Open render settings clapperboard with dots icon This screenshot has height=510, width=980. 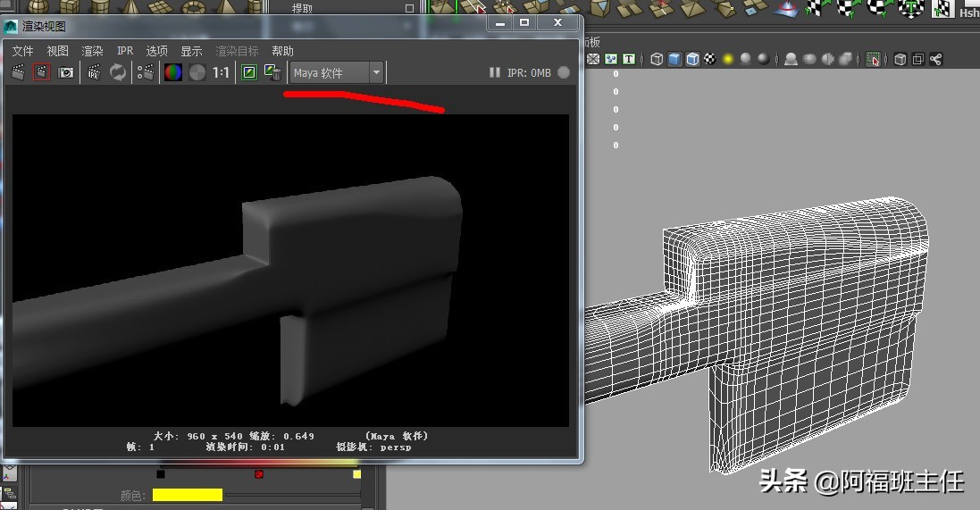[145, 72]
